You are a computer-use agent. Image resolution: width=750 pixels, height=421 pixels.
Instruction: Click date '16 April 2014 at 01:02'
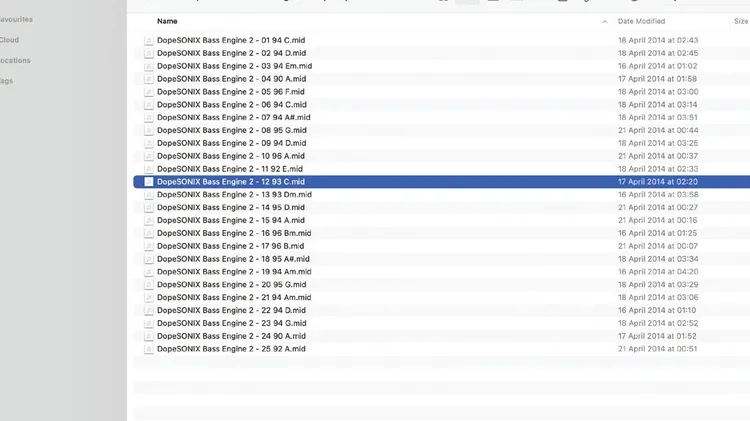[657, 66]
